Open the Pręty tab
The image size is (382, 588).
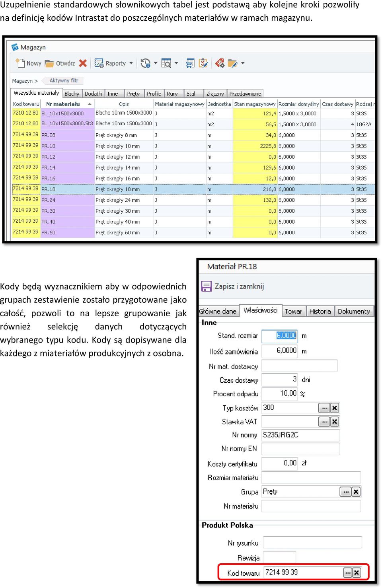point(134,94)
